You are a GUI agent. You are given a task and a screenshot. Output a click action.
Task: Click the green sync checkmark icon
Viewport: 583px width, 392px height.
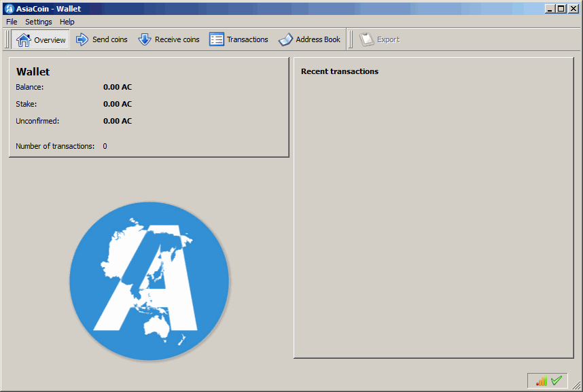pos(556,380)
